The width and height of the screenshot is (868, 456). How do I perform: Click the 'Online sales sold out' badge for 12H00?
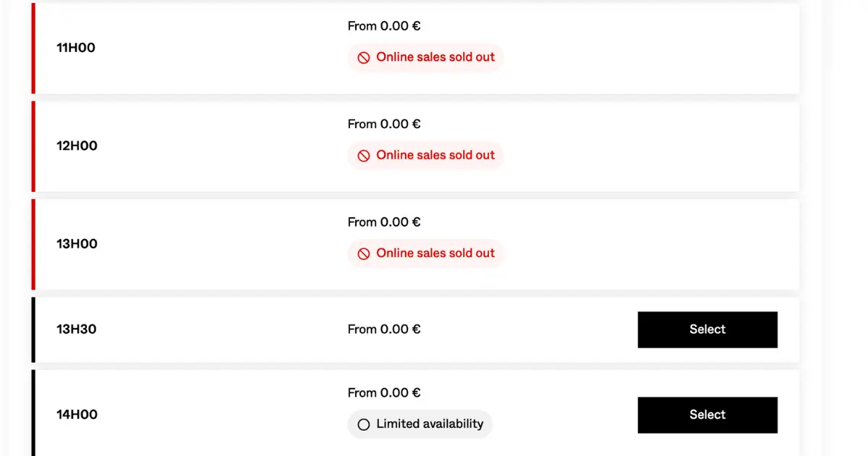[425, 155]
